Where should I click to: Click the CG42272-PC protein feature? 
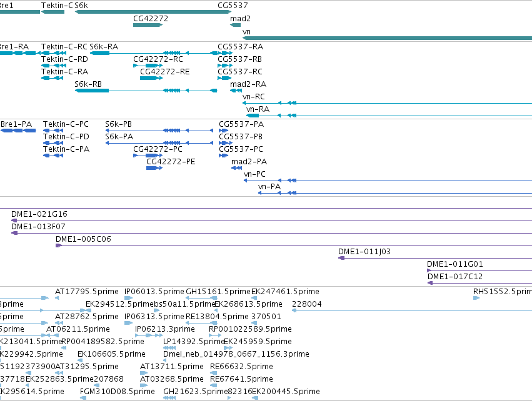(x=148, y=156)
